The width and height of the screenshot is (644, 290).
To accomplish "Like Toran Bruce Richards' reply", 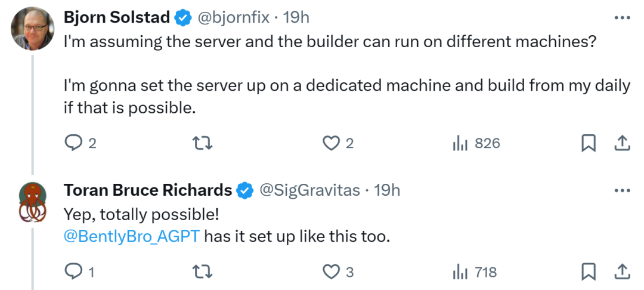I will (x=330, y=272).
